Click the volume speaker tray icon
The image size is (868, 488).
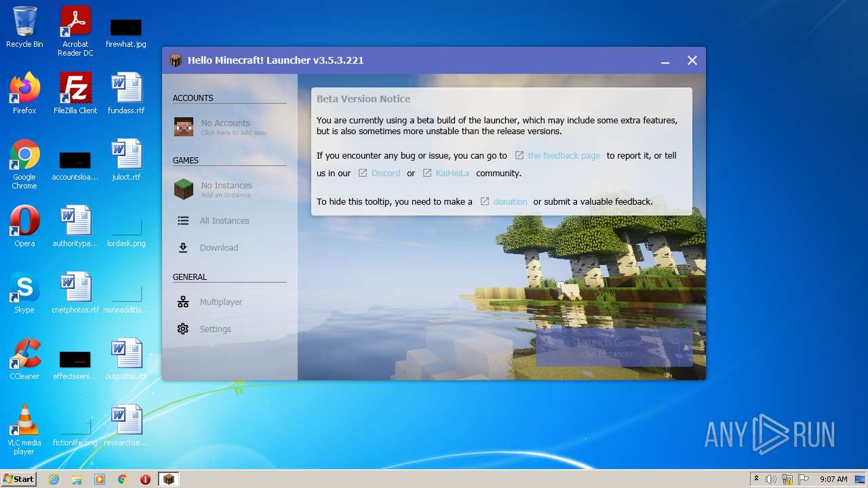click(x=770, y=479)
